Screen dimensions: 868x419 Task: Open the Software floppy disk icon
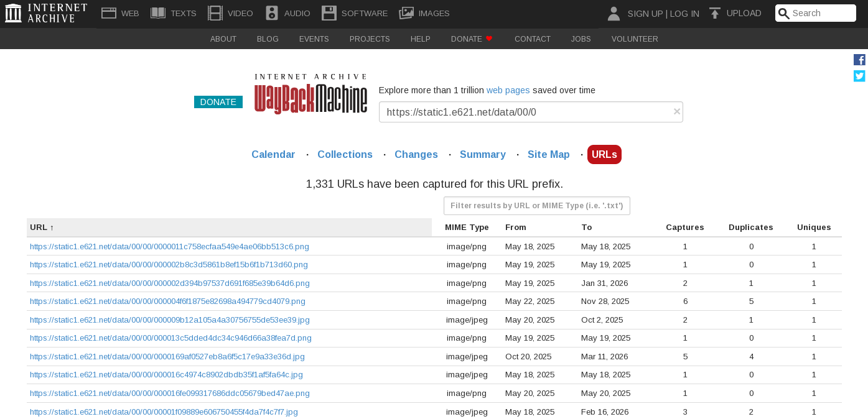[329, 13]
